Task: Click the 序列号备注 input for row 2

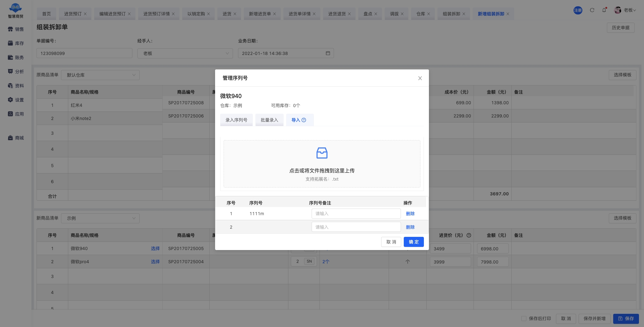Action: click(x=356, y=227)
